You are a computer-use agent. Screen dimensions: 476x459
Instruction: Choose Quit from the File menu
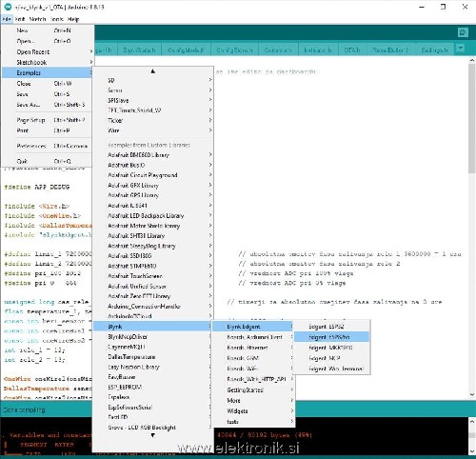click(x=47, y=161)
